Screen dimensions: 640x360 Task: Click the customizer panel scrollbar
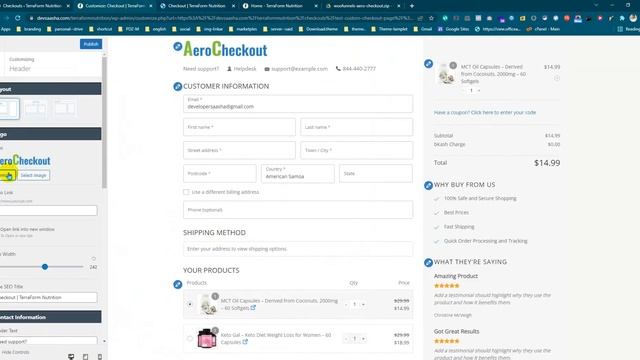pyautogui.click(x=104, y=122)
